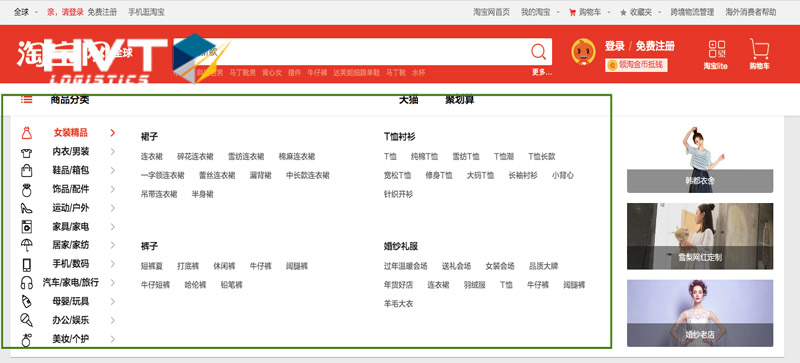This screenshot has height=363, width=800.
Task: Click the 长袖衬衫 link
Action: tap(523, 175)
